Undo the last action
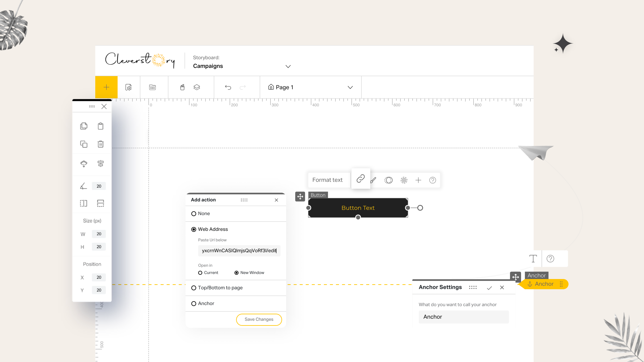Image resolution: width=644 pixels, height=362 pixels. 228,87
